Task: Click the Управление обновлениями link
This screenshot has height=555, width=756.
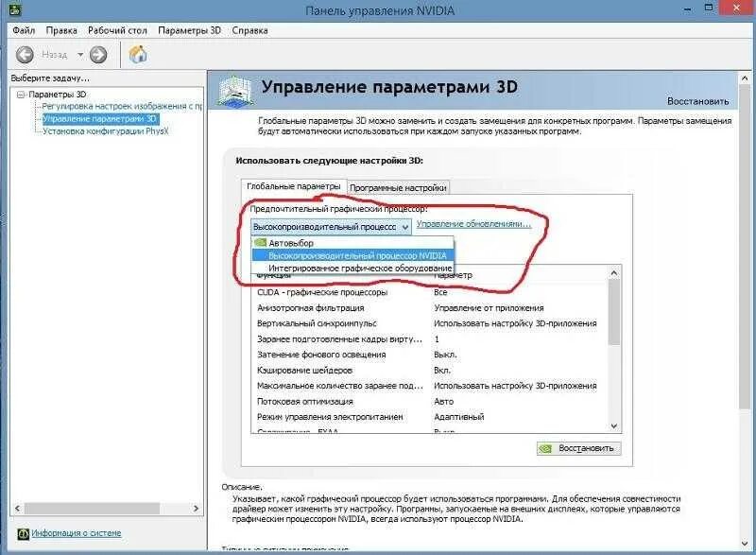Action: pyautogui.click(x=473, y=224)
